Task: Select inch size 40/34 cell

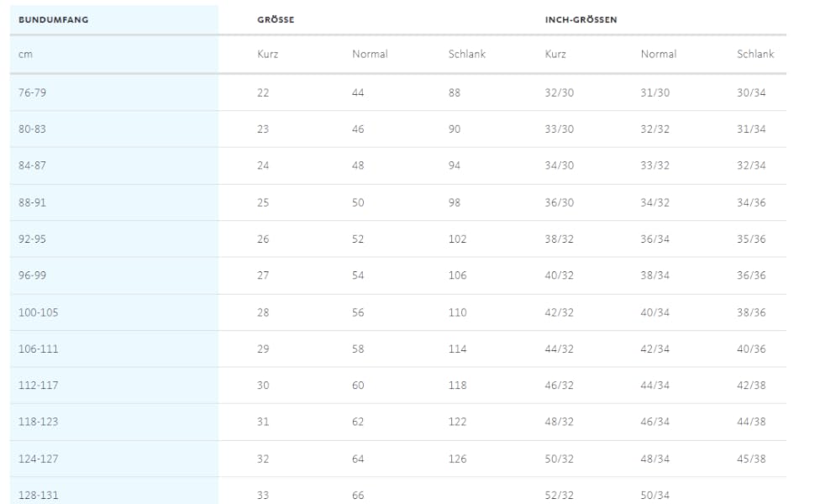Action: [655, 312]
